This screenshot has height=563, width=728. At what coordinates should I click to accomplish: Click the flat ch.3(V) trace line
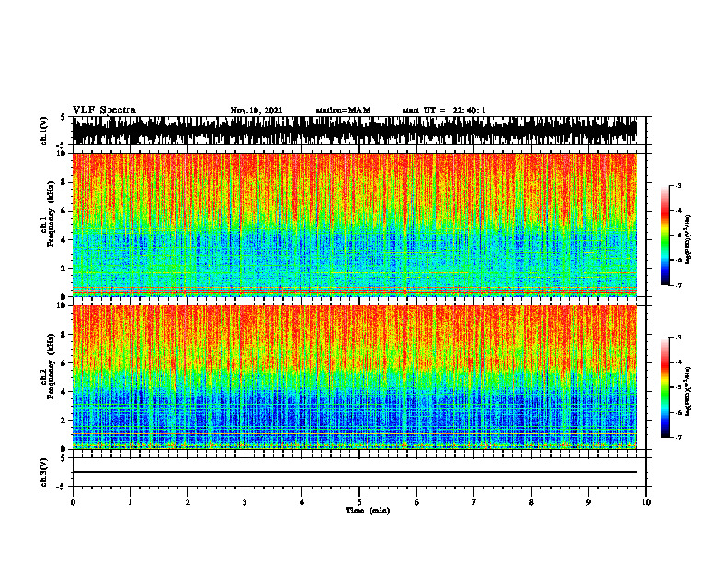coord(355,472)
